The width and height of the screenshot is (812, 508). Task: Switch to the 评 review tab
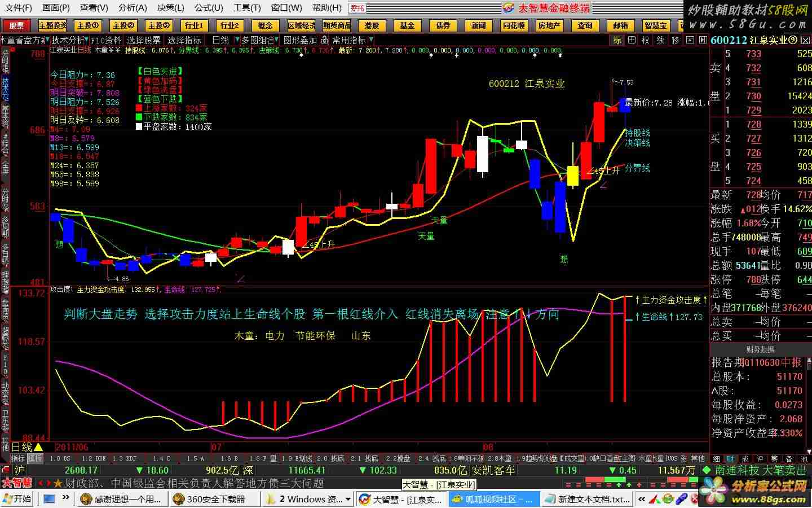760,459
